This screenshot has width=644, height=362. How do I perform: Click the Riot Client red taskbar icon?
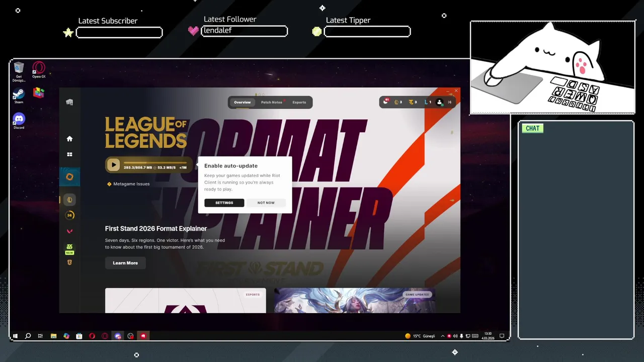coord(143,336)
